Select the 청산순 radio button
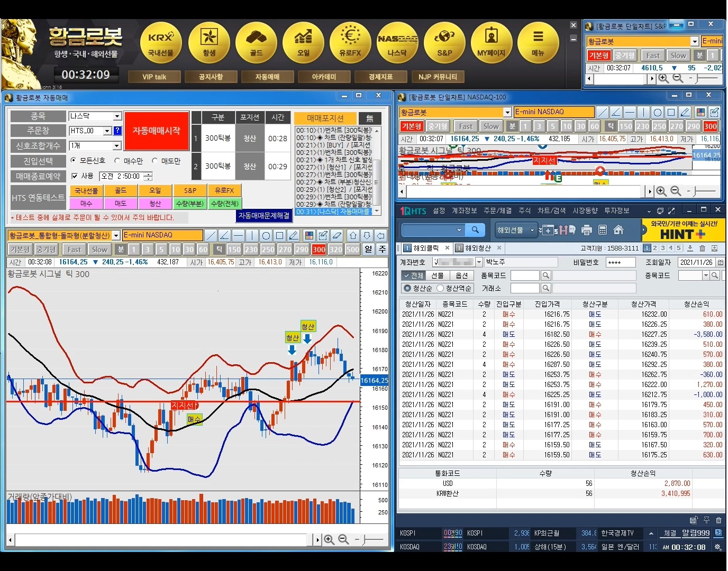The height and width of the screenshot is (571, 728). pos(407,288)
